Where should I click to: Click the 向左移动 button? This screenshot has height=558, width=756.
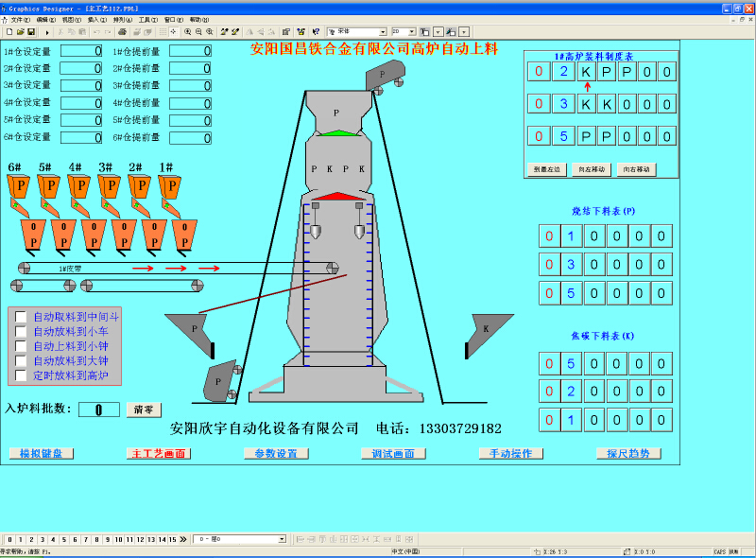coord(592,169)
